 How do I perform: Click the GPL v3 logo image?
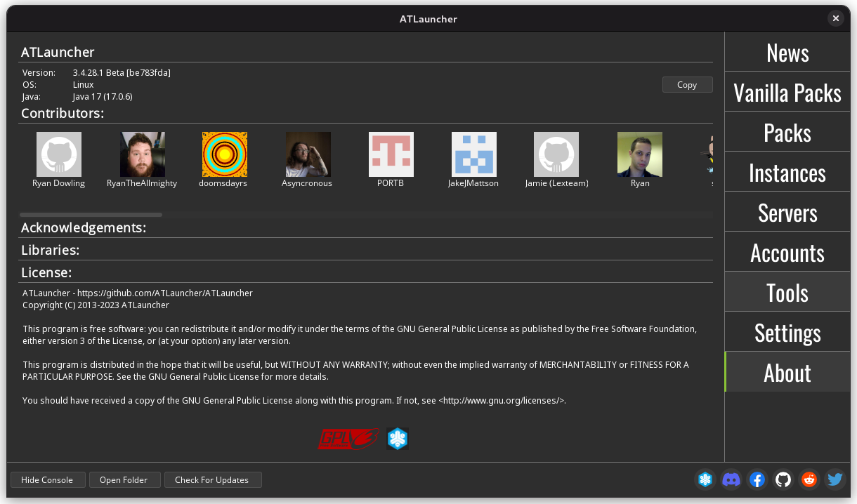[348, 439]
